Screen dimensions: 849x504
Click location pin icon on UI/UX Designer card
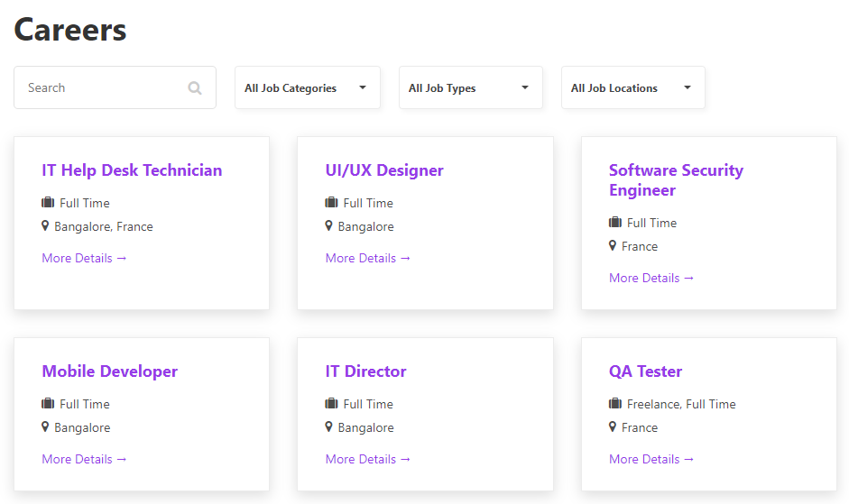coord(329,226)
